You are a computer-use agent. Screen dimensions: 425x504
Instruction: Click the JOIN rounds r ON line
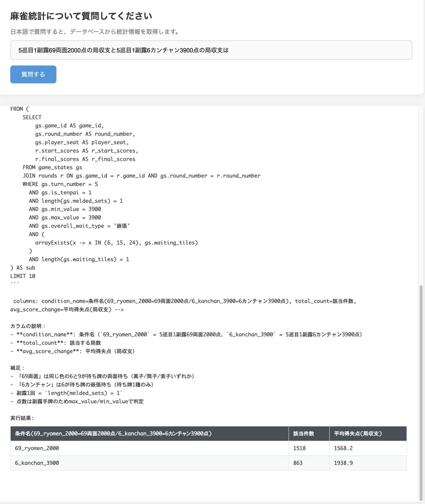coord(142,176)
